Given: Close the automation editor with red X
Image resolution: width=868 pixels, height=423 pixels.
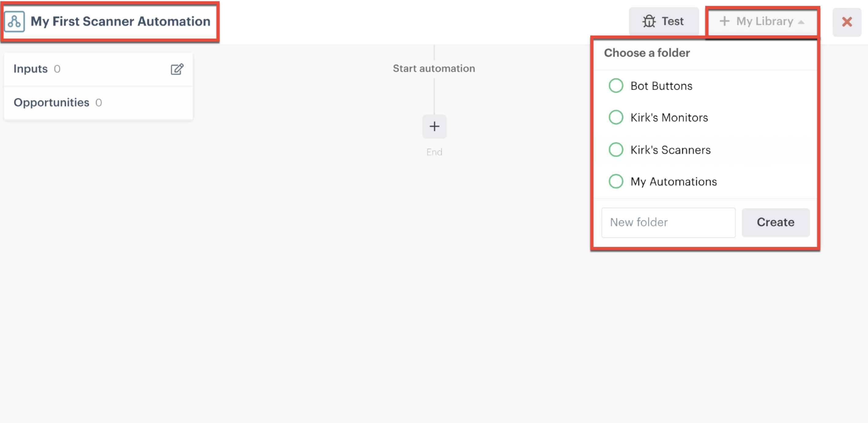Looking at the screenshot, I should 847,22.
